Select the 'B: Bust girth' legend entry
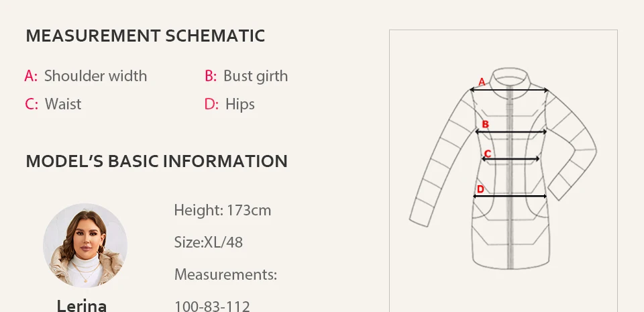This screenshot has height=312, width=644. point(246,76)
